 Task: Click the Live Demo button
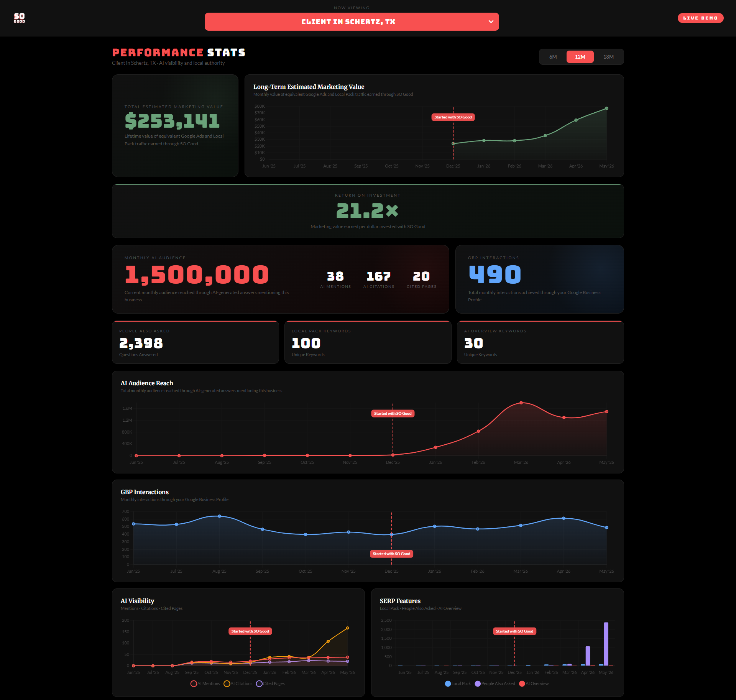pos(700,18)
